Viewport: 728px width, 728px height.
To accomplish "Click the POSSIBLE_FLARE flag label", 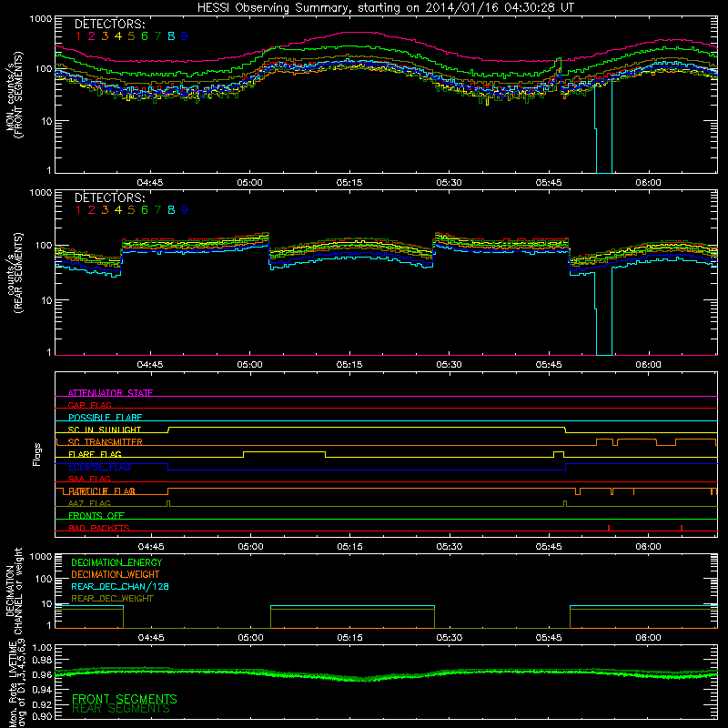I will [x=105, y=418].
